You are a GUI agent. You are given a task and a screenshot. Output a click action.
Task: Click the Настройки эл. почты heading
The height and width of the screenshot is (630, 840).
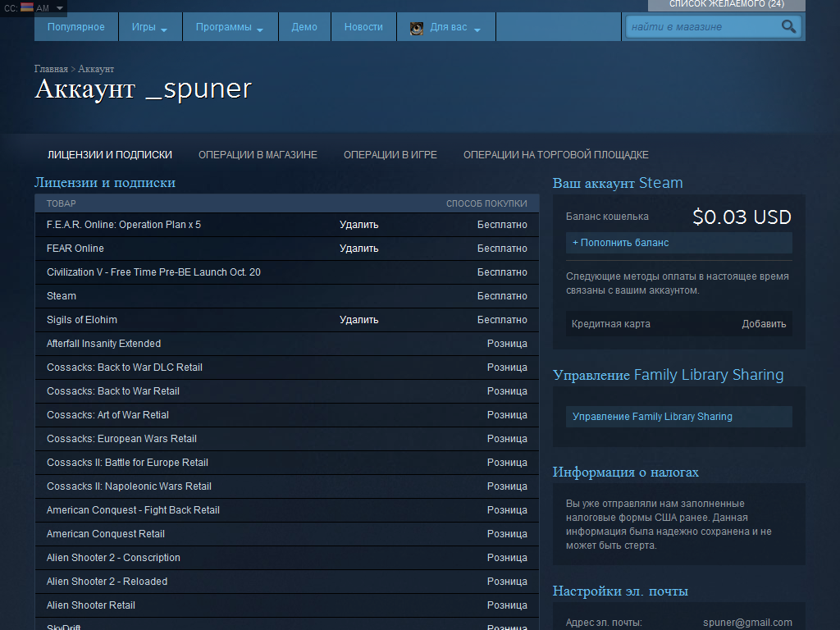coord(620,591)
